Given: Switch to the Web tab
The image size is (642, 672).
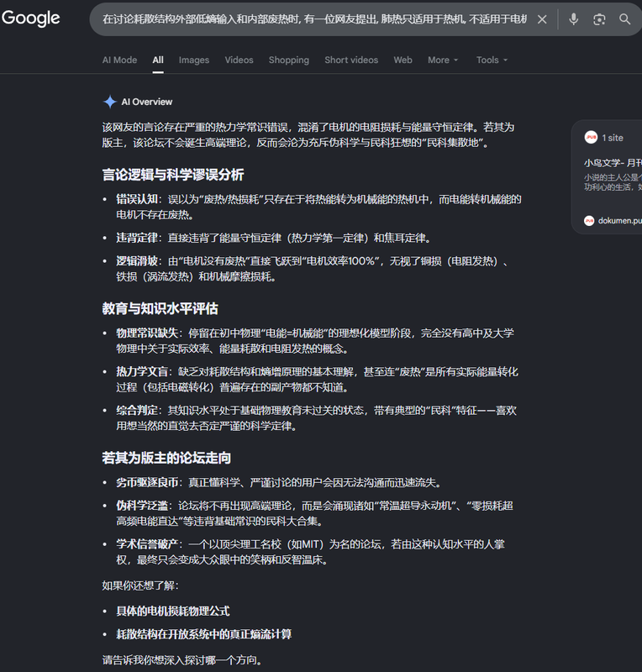Looking at the screenshot, I should [x=403, y=60].
